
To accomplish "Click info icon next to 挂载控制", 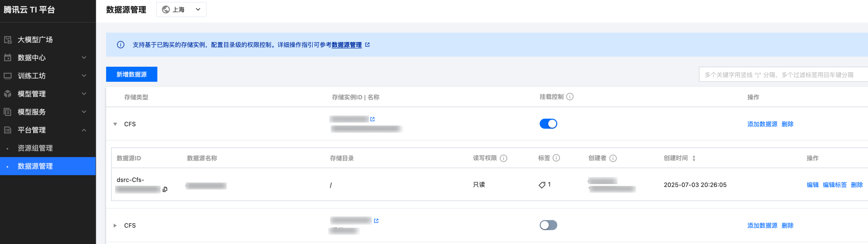I will [x=570, y=97].
